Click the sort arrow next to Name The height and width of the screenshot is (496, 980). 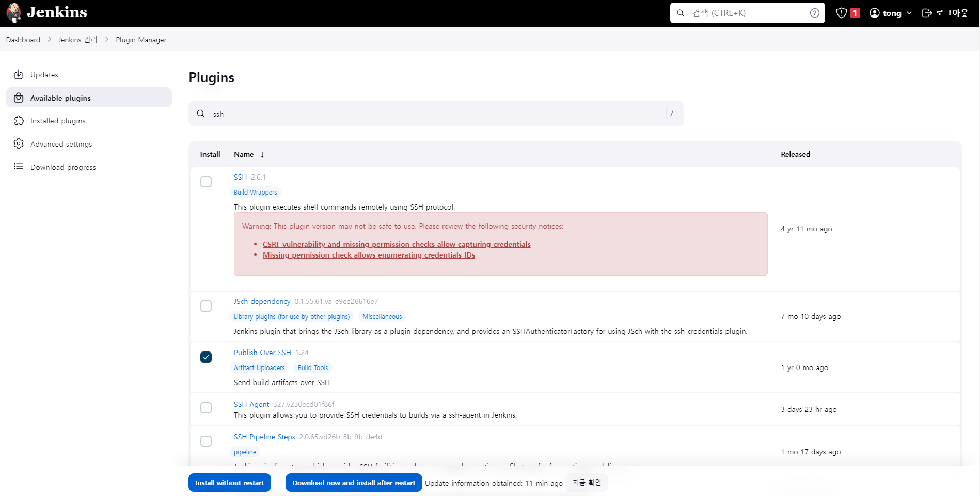(x=262, y=155)
